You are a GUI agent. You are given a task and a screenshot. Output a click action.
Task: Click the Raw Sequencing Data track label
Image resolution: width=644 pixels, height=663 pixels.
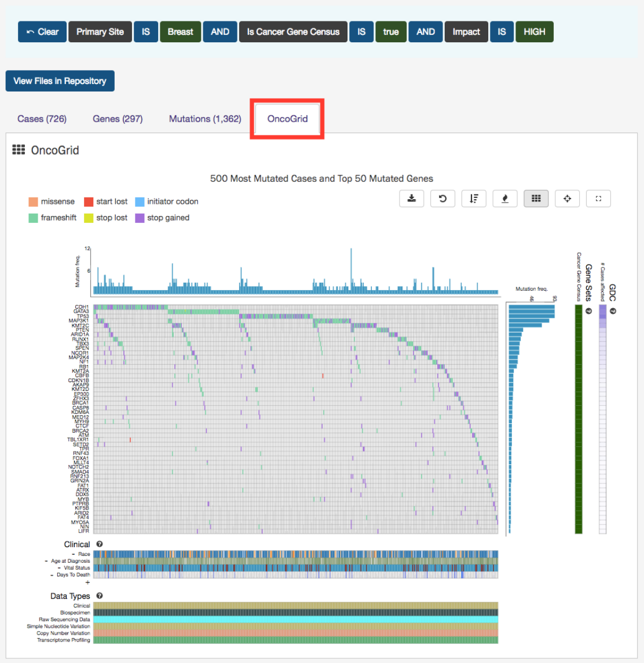click(x=64, y=620)
